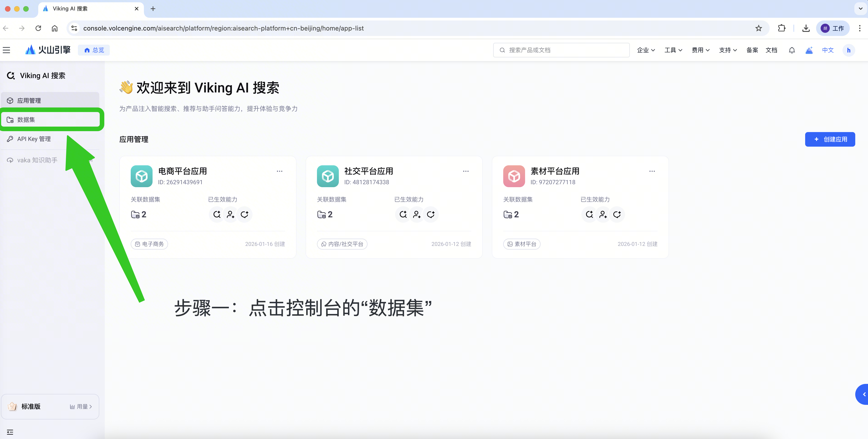This screenshot has width=868, height=439.
Task: Open the hamburger menu in the header
Action: tap(6, 50)
